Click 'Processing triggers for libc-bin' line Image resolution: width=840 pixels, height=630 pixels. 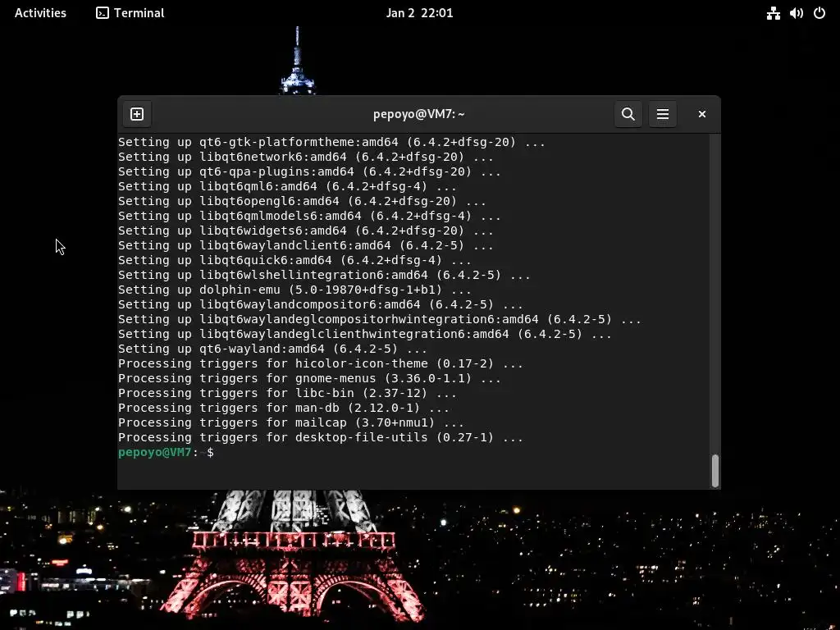click(x=287, y=393)
